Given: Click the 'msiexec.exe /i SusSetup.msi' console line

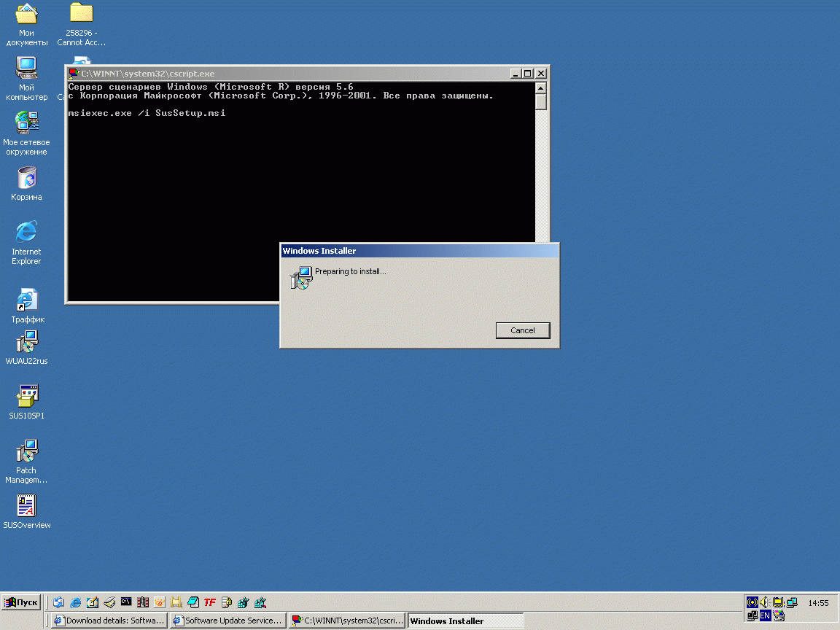Looking at the screenshot, I should click(x=147, y=113).
